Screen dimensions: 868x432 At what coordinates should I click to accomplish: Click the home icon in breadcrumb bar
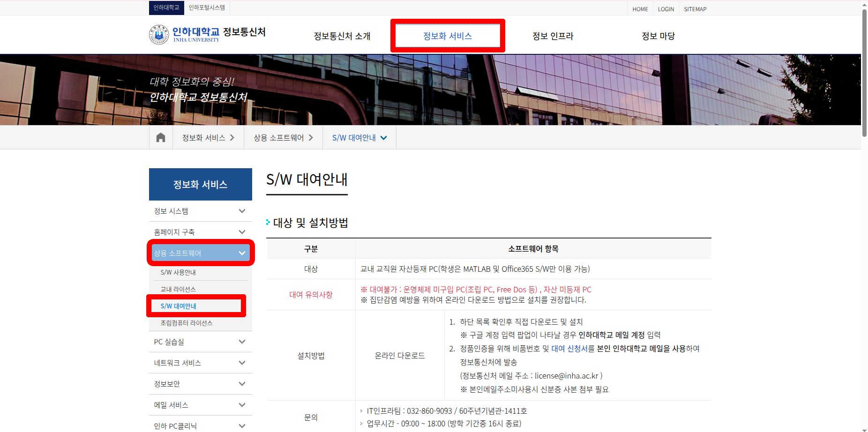pyautogui.click(x=161, y=137)
